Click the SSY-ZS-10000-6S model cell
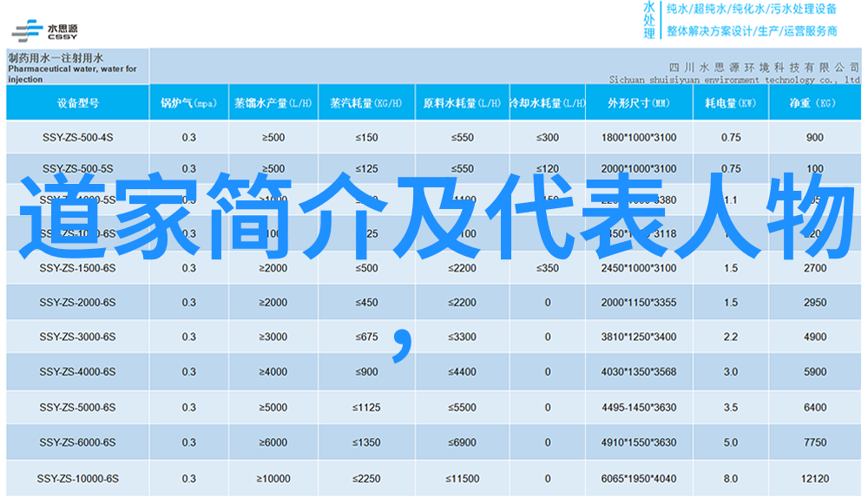Viewport: 868px width, 504px height. [x=76, y=478]
